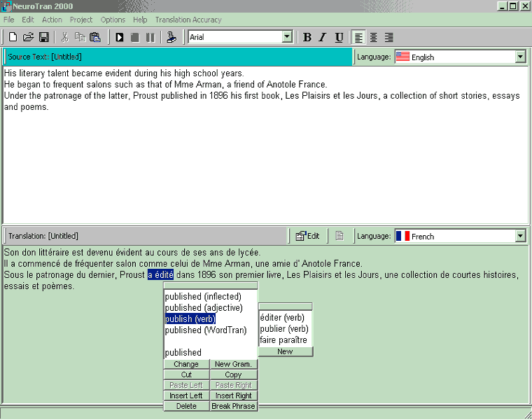Image resolution: width=532 pixels, height=420 pixels.
Task: Select 'publish (verb)' entry
Action: (190, 319)
